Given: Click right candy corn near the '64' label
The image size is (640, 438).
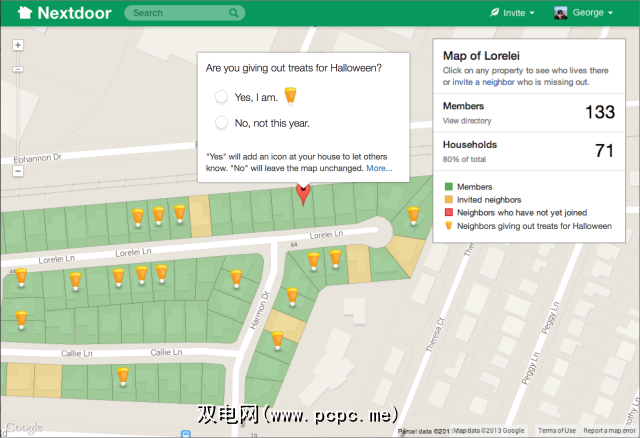Looking at the screenshot, I should [336, 259].
